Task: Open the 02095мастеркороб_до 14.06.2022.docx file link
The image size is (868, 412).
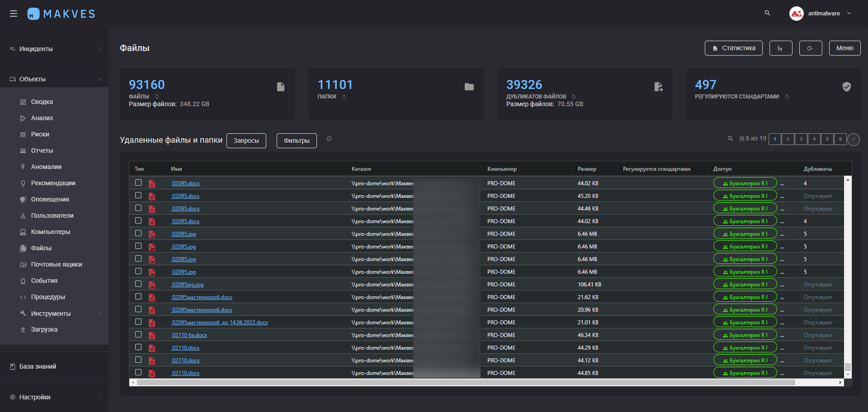Action: pyautogui.click(x=220, y=323)
